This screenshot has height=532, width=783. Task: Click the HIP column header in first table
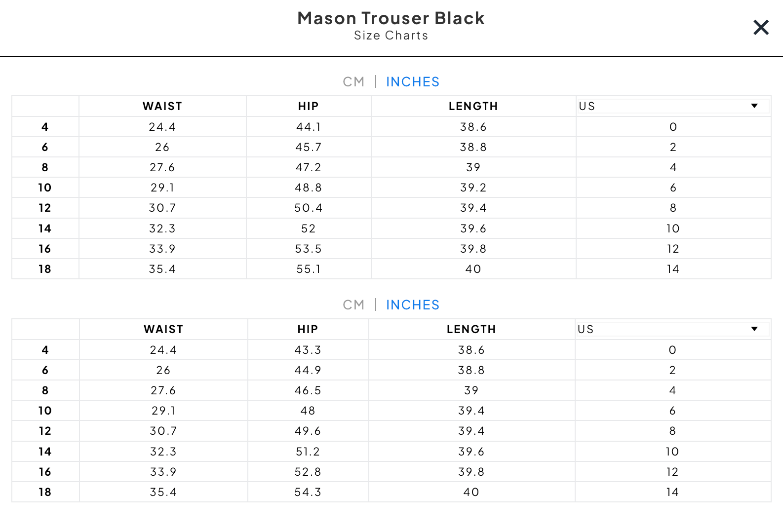(309, 106)
